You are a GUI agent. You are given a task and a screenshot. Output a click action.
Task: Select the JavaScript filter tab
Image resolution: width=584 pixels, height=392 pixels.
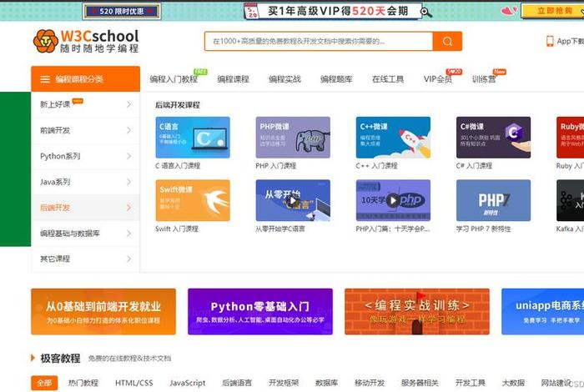[x=188, y=383]
